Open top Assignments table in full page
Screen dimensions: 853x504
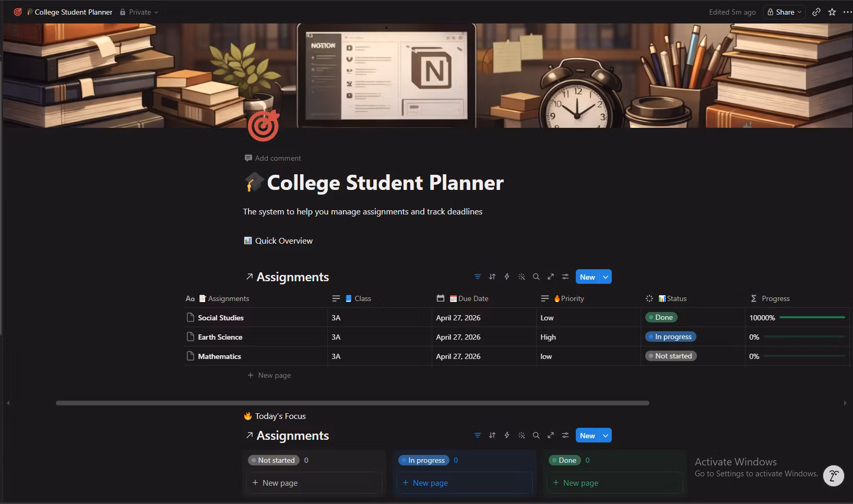(550, 277)
